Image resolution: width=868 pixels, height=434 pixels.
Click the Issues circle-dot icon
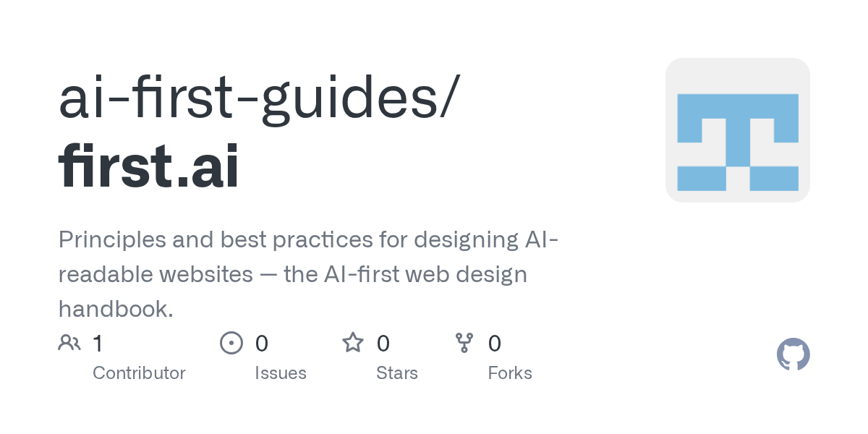[x=231, y=343]
